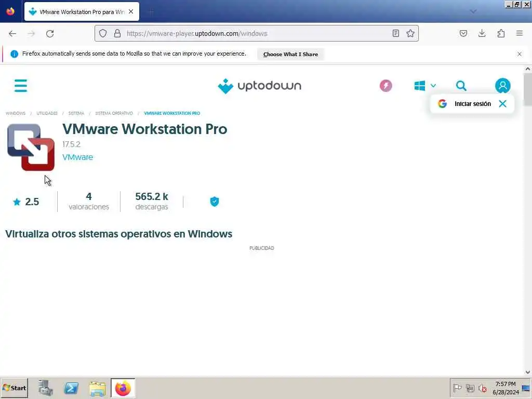Screen dimensions: 532x399
Task: Dismiss the Iniciar sesión popup
Action: click(502, 104)
